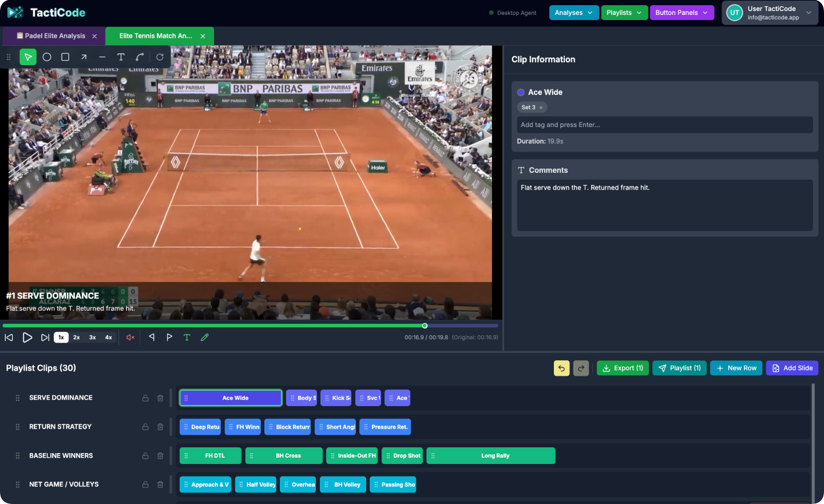Viewport: 824px width, 504px height.
Task: Remove the Set 3 tag
Action: (541, 108)
